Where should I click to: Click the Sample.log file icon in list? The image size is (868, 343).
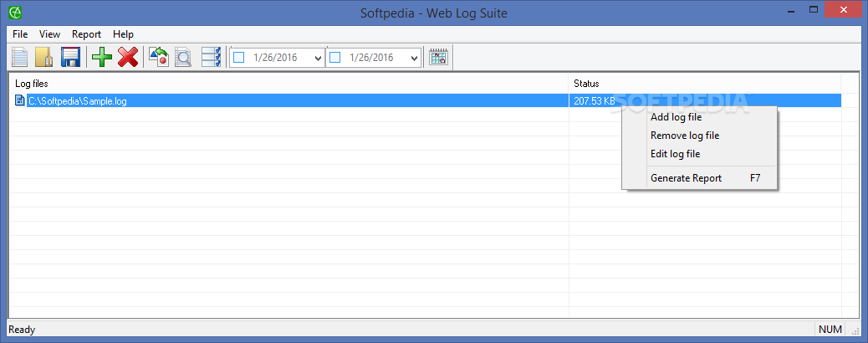tap(20, 101)
